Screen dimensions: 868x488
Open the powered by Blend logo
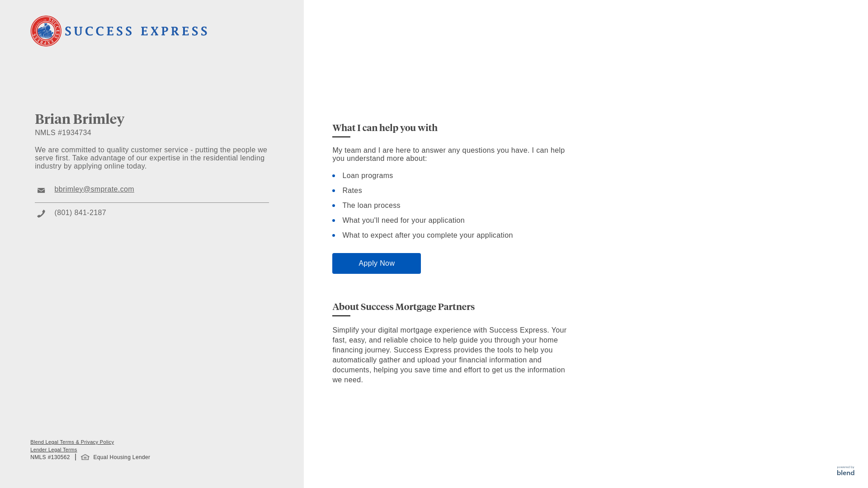[x=845, y=471]
